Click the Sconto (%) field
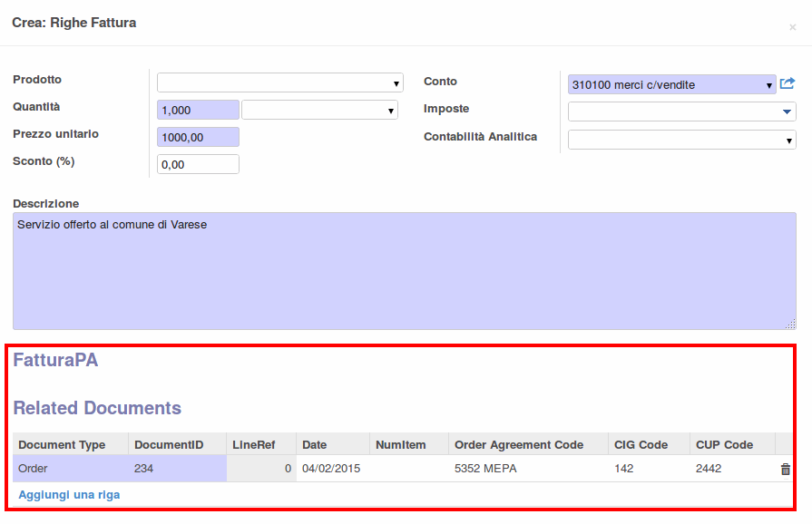 click(x=198, y=164)
